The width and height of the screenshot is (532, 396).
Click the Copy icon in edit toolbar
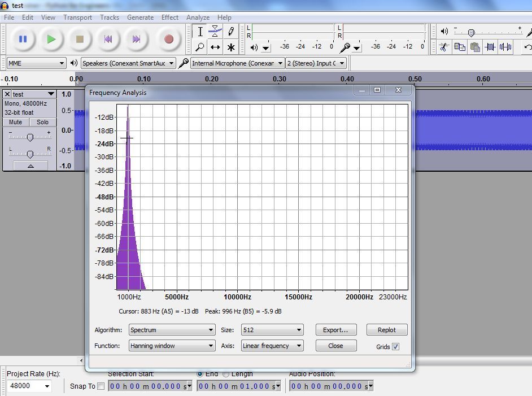pyautogui.click(x=459, y=47)
